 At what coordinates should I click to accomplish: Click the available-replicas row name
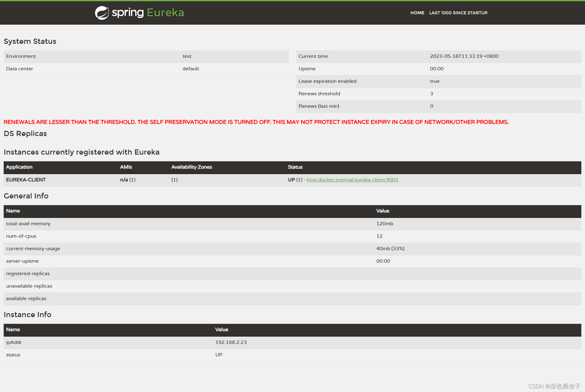pos(26,299)
